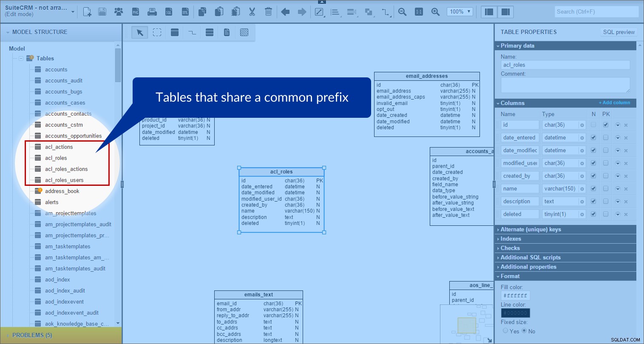Toggle PK checkbox for created_by column
The height and width of the screenshot is (344, 644).
(606, 176)
